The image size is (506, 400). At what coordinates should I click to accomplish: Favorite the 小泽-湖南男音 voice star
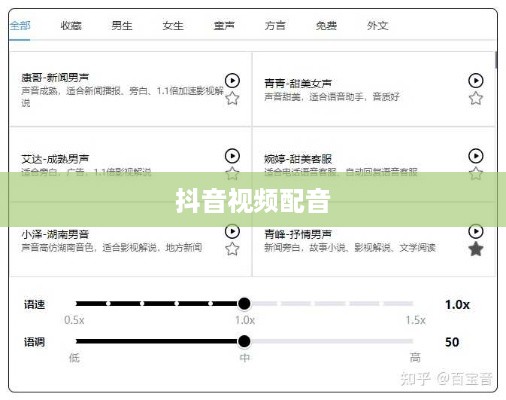pyautogui.click(x=232, y=249)
